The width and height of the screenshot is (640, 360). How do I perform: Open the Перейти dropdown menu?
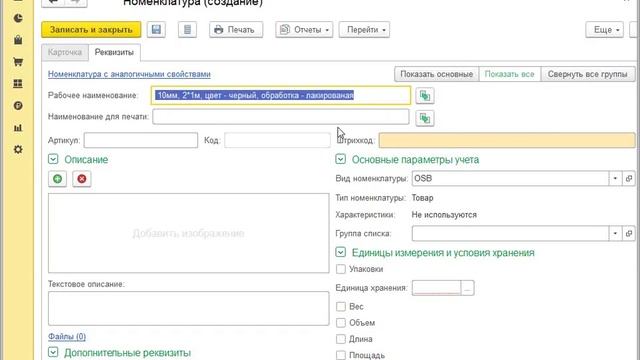364,30
